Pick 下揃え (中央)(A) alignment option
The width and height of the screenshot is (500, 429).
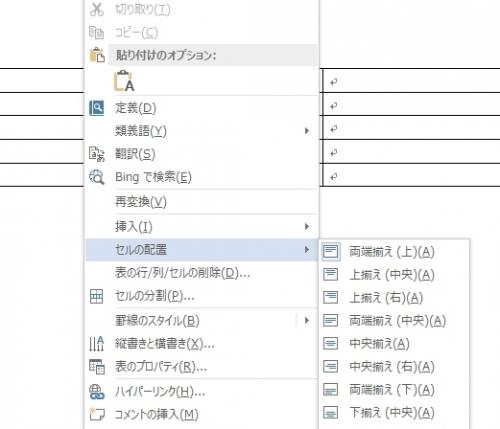[x=392, y=413]
